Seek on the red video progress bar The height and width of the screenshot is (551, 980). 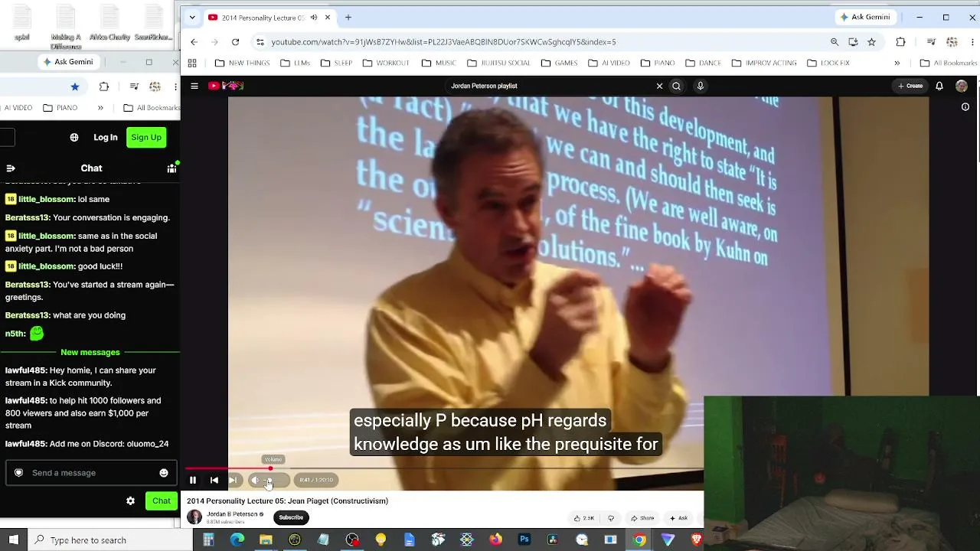(444, 468)
